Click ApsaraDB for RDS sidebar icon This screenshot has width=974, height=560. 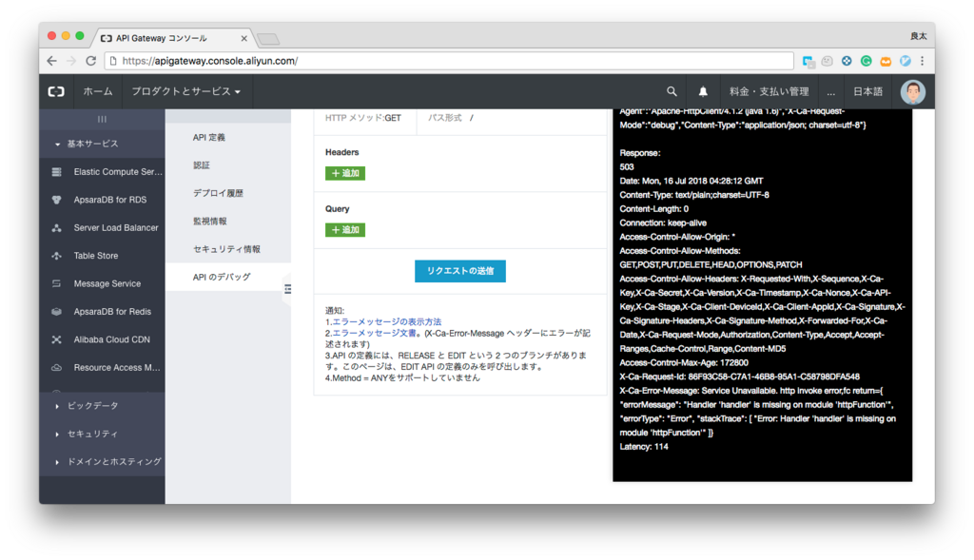coord(56,200)
